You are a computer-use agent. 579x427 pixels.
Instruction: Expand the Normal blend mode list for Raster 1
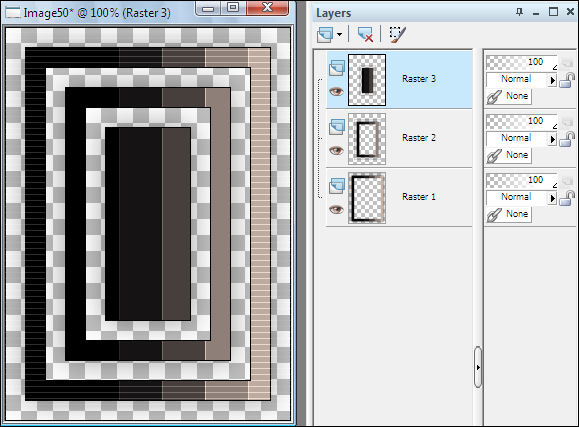pos(552,198)
